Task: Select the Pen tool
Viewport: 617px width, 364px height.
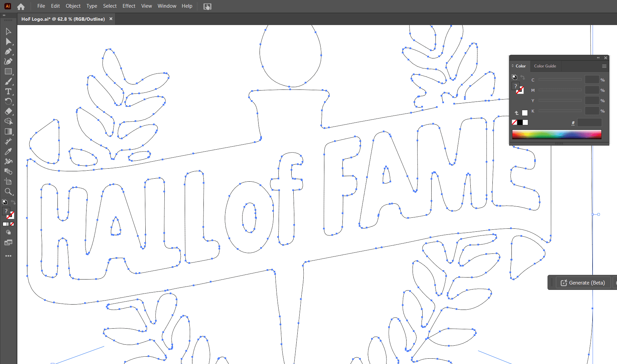Action: click(x=8, y=51)
